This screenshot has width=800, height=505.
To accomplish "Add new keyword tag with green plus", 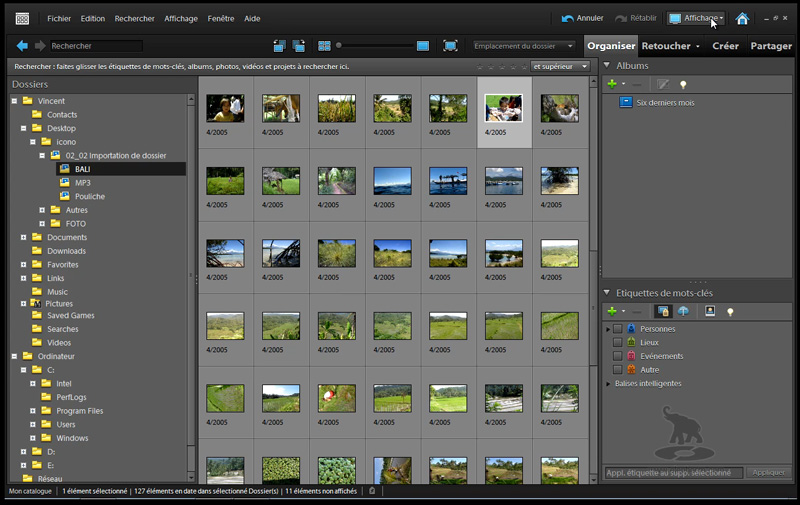I will tap(612, 311).
